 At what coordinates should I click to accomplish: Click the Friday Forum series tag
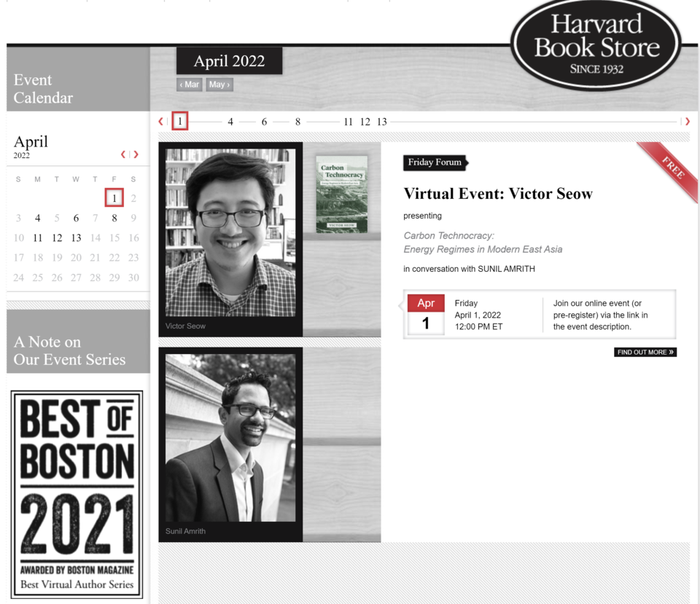click(x=435, y=162)
